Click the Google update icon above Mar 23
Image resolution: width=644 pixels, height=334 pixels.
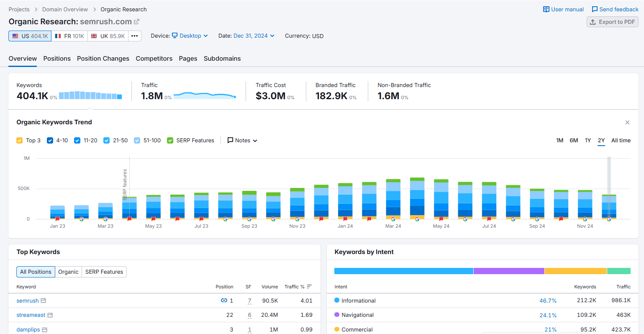[x=105, y=219]
